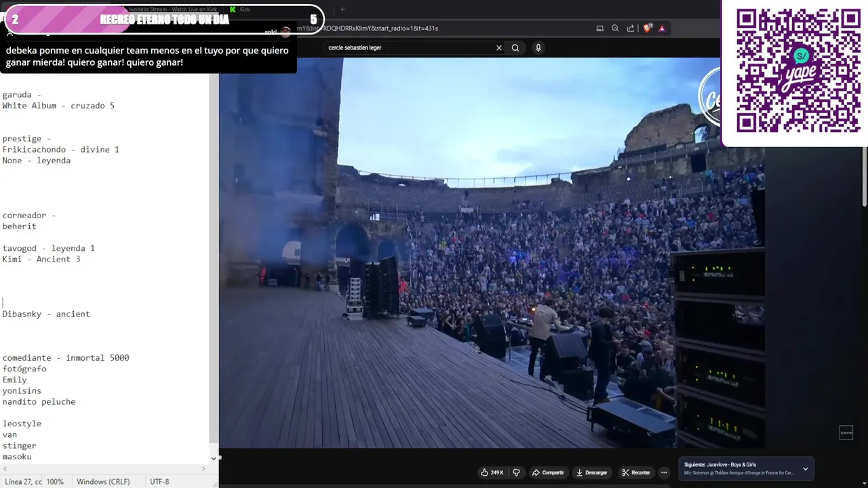Screen dimensions: 868x488
Task: Click Recortar to clip the video
Action: [x=636, y=472]
